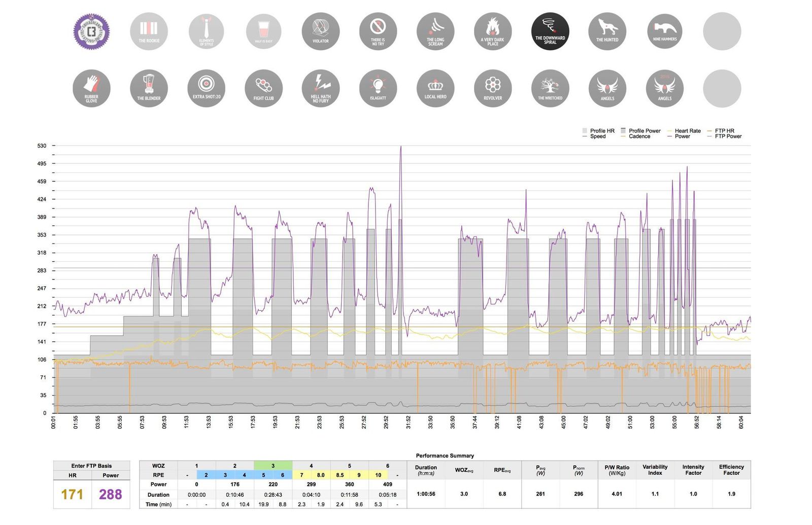Click the FTP Power value 288
The image size is (812, 525).
pyautogui.click(x=111, y=495)
